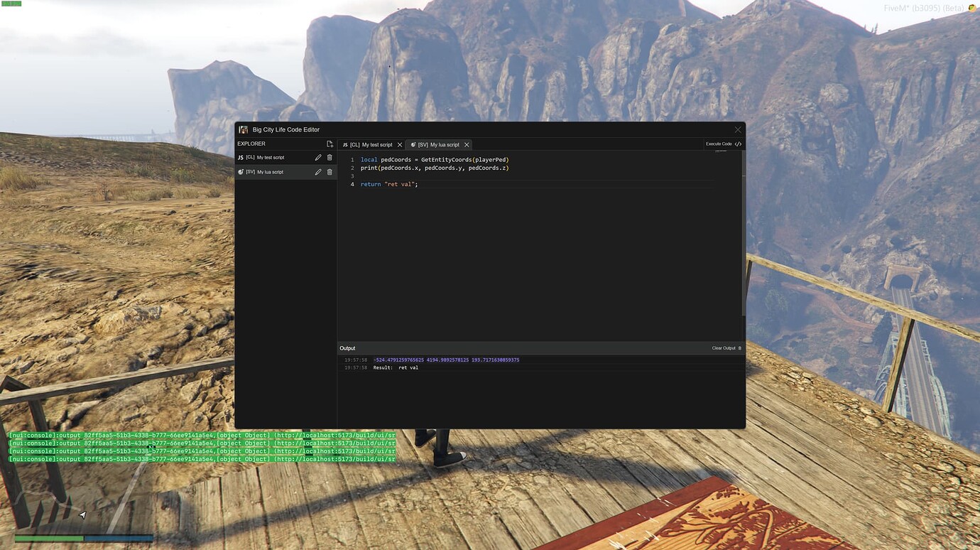
Task: Delete the My test script file
Action: click(x=330, y=158)
